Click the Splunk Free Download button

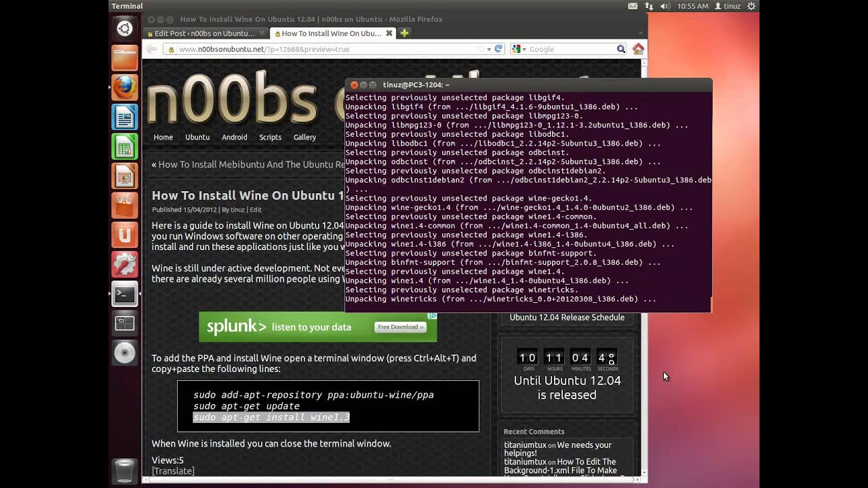[401, 327]
